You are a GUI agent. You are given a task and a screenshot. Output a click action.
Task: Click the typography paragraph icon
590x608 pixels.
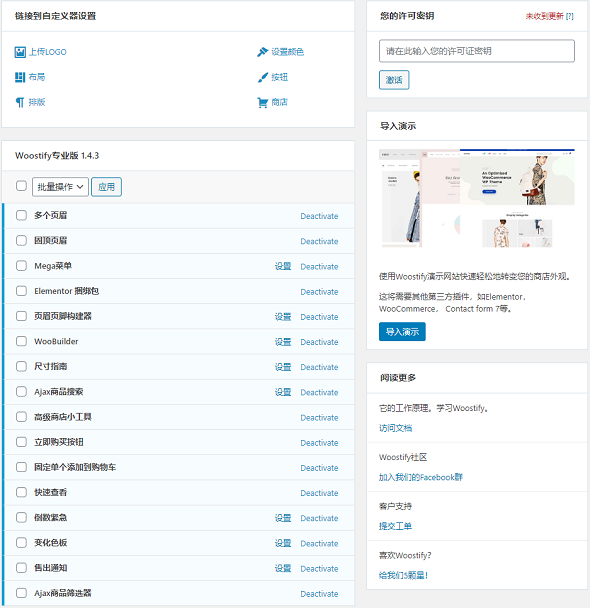point(20,102)
